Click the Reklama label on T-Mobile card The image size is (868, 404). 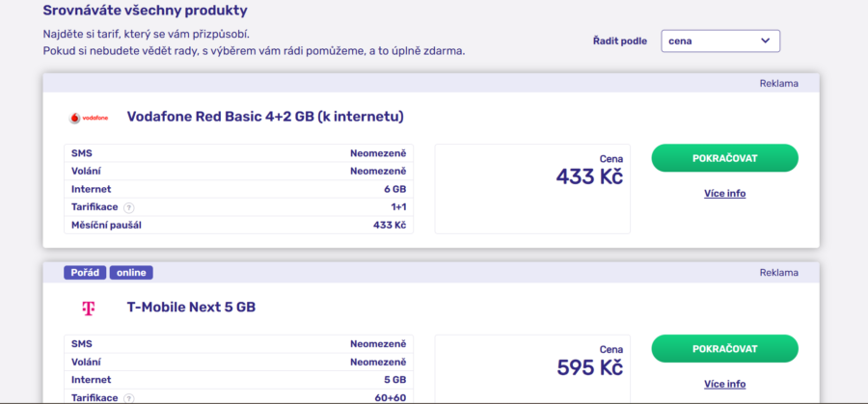pyautogui.click(x=779, y=272)
